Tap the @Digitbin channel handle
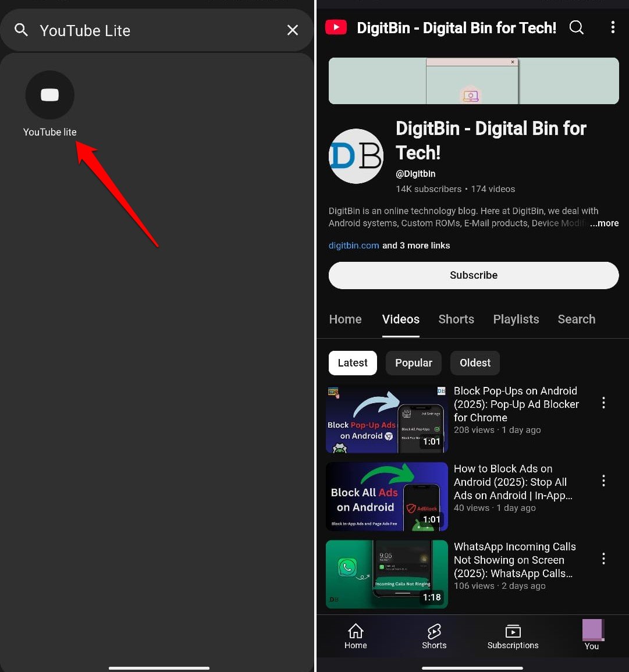Image resolution: width=629 pixels, height=672 pixels. 415,174
